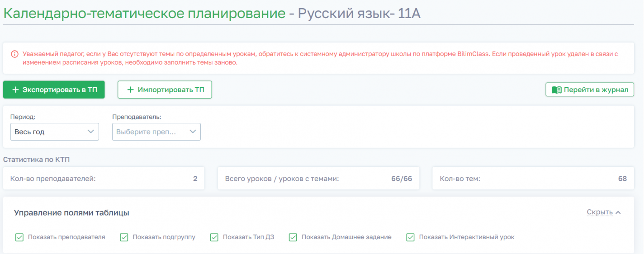
Task: Uncheck Показать Домашнее задание
Action: [x=293, y=237]
